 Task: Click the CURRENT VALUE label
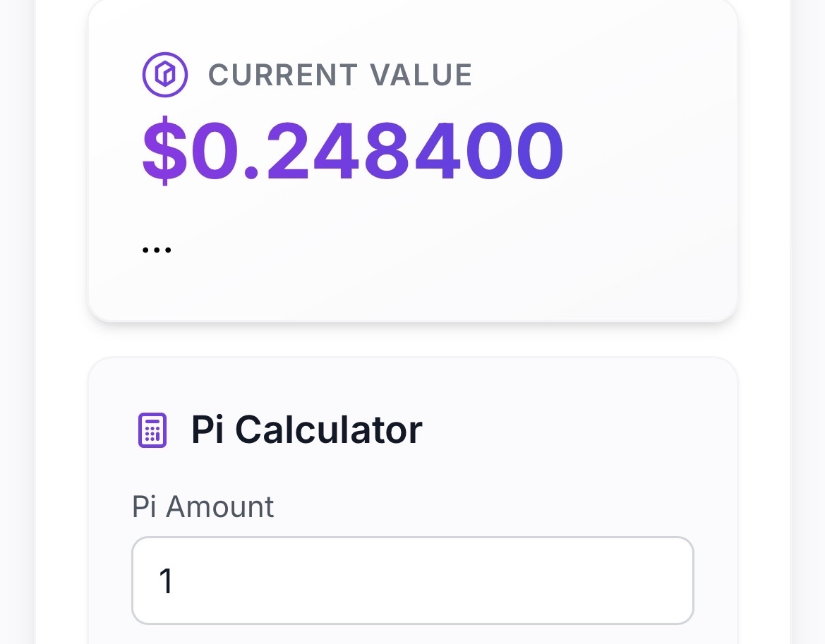coord(340,75)
